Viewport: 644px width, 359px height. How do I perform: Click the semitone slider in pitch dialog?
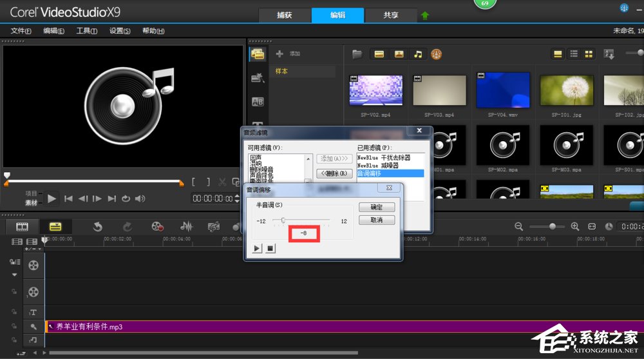(x=283, y=220)
